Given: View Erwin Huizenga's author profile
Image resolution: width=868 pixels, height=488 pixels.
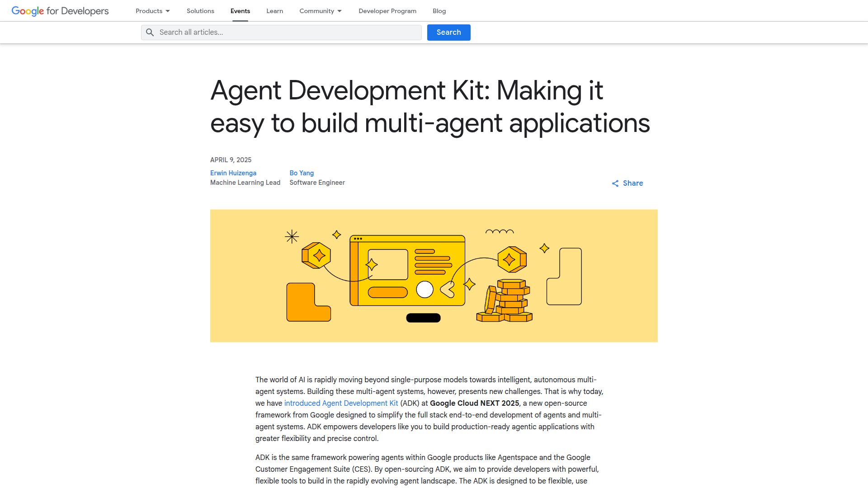Looking at the screenshot, I should pyautogui.click(x=233, y=173).
